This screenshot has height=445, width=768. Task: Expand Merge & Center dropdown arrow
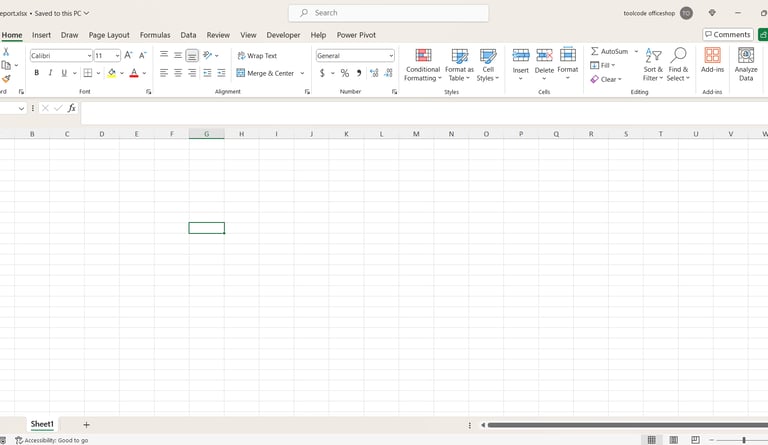pos(302,73)
